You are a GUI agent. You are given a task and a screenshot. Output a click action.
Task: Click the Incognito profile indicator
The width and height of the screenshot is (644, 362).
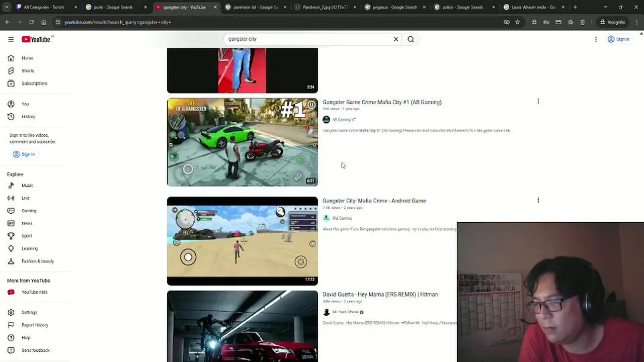612,22
